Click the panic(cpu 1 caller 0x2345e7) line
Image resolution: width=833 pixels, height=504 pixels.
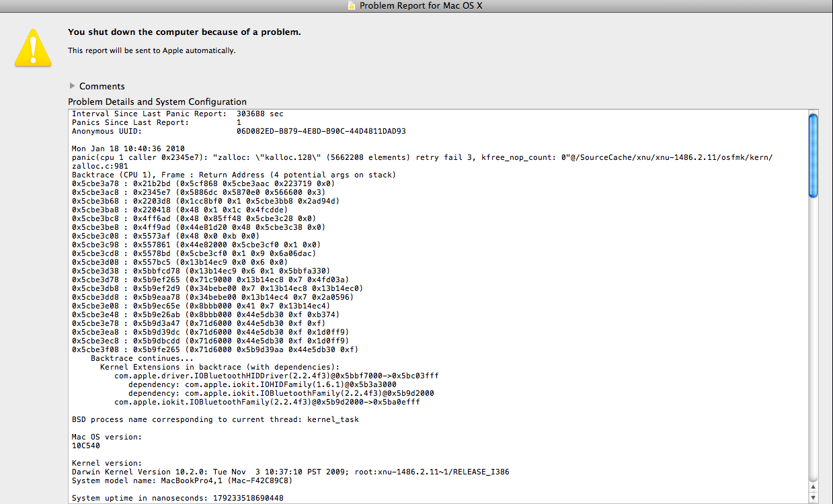tap(422, 158)
